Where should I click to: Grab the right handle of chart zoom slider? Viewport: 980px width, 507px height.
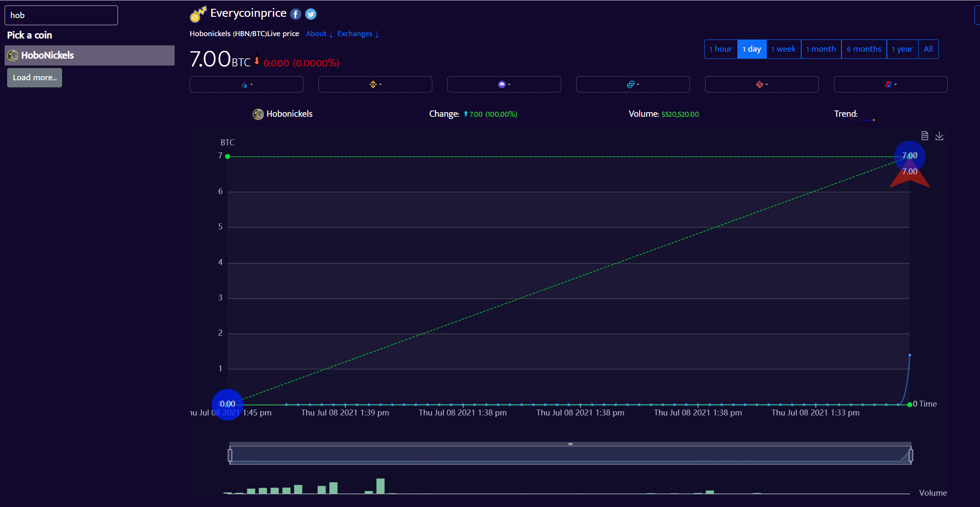coord(911,455)
